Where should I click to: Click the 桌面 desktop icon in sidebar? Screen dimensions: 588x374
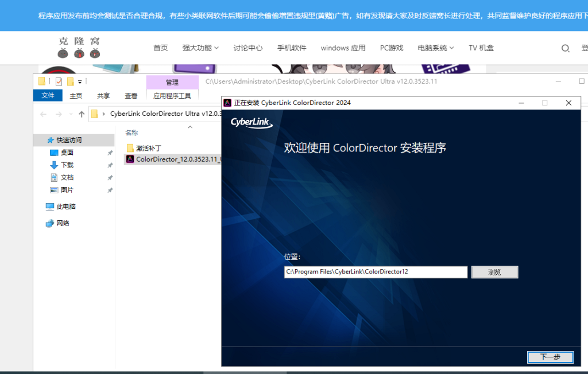[x=54, y=153]
